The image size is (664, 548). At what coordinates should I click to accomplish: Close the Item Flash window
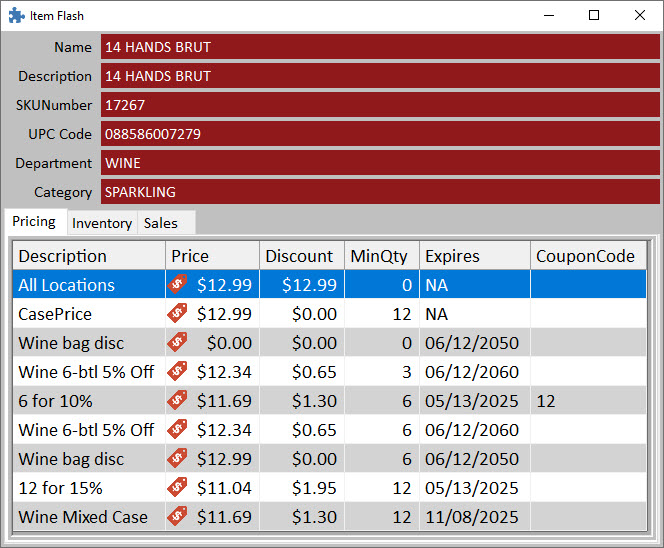click(640, 16)
